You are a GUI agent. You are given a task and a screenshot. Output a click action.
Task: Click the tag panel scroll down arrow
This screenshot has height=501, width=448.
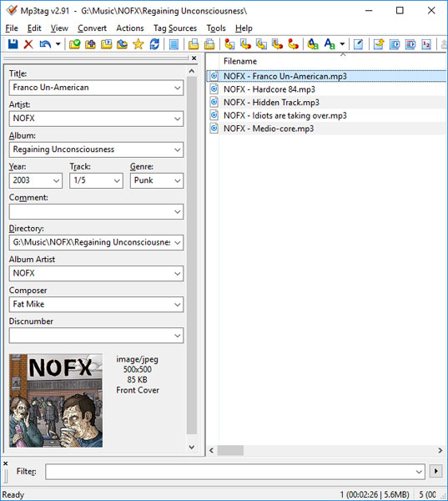coord(192,447)
